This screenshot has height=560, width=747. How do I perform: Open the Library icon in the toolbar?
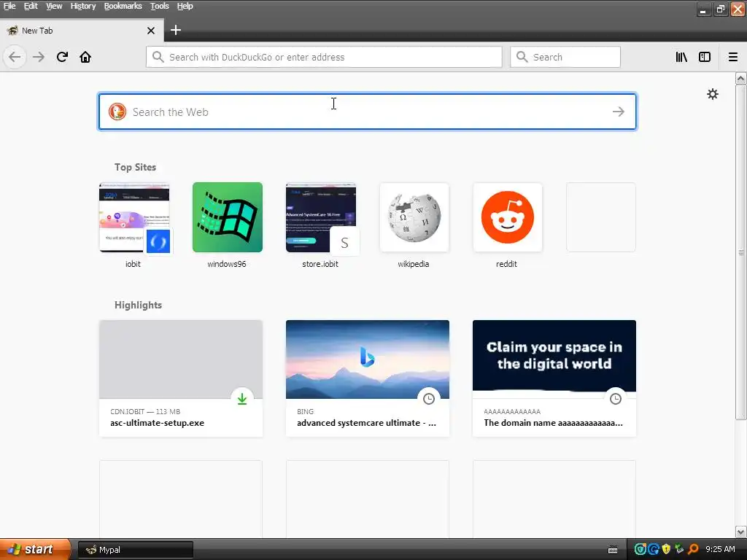[681, 57]
